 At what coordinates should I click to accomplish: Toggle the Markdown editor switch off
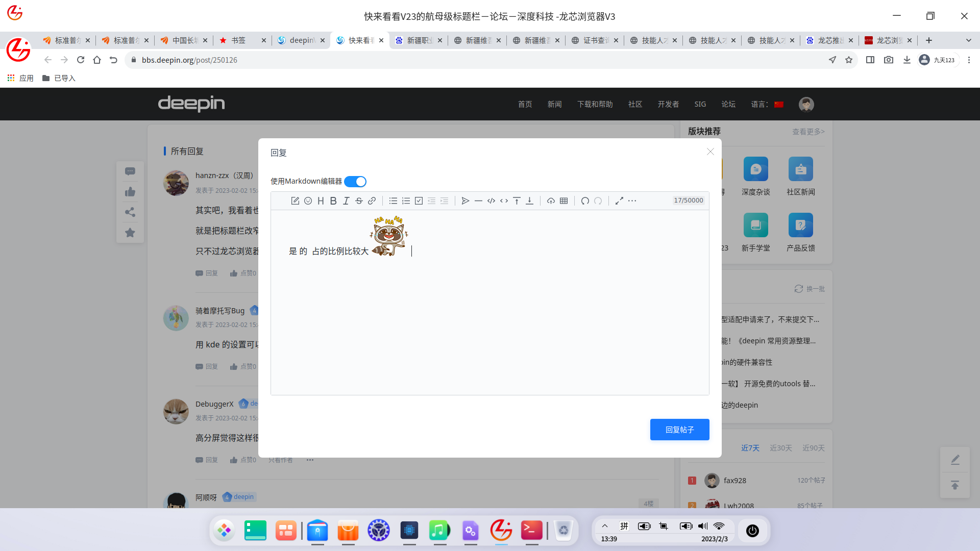click(355, 182)
